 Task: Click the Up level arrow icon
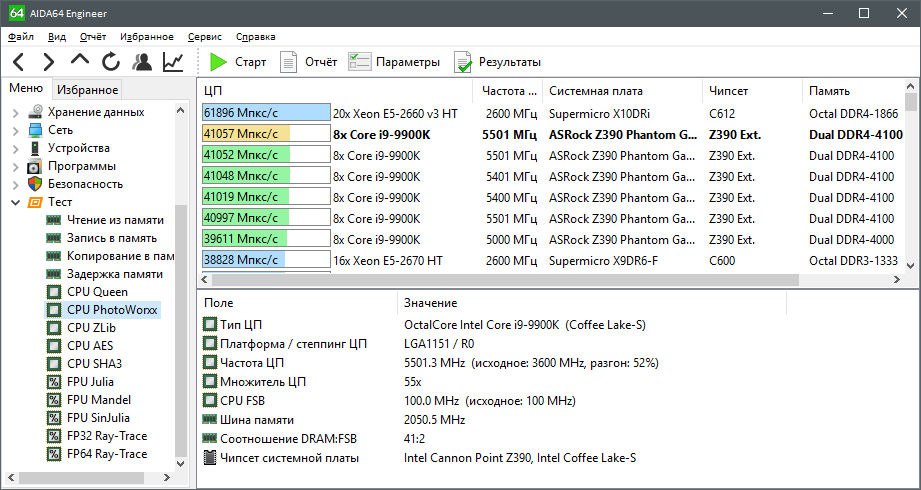(x=80, y=62)
